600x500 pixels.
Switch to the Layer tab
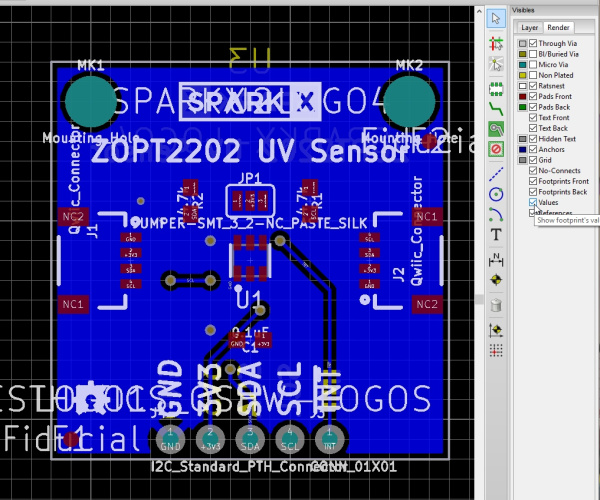530,28
